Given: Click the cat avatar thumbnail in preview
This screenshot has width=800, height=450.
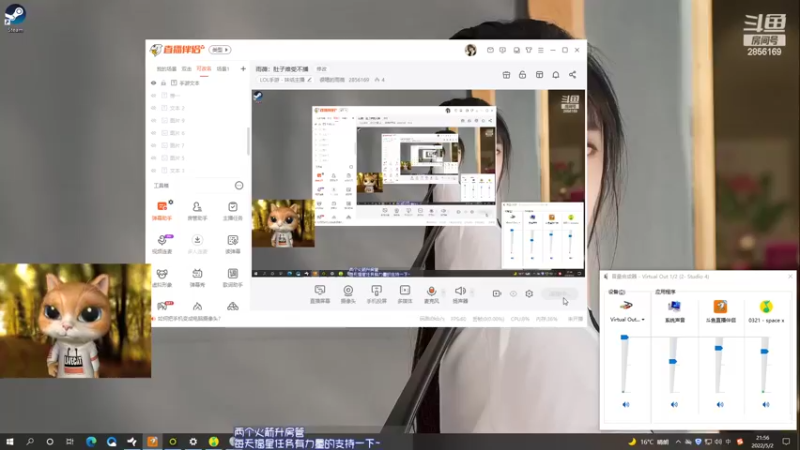Looking at the screenshot, I should [x=283, y=223].
